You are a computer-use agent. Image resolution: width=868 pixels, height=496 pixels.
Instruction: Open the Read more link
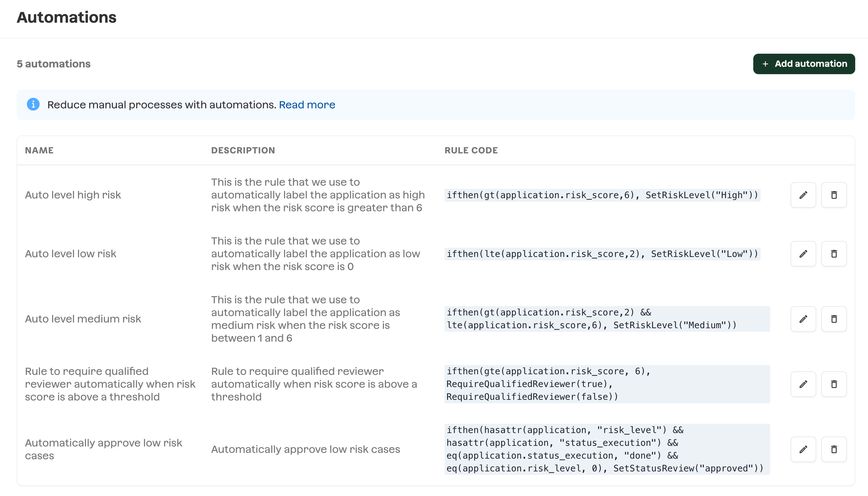(306, 105)
